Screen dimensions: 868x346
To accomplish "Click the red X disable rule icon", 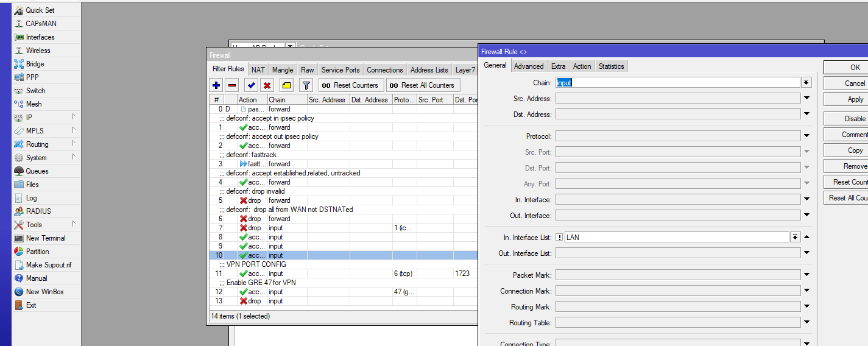I will click(267, 85).
